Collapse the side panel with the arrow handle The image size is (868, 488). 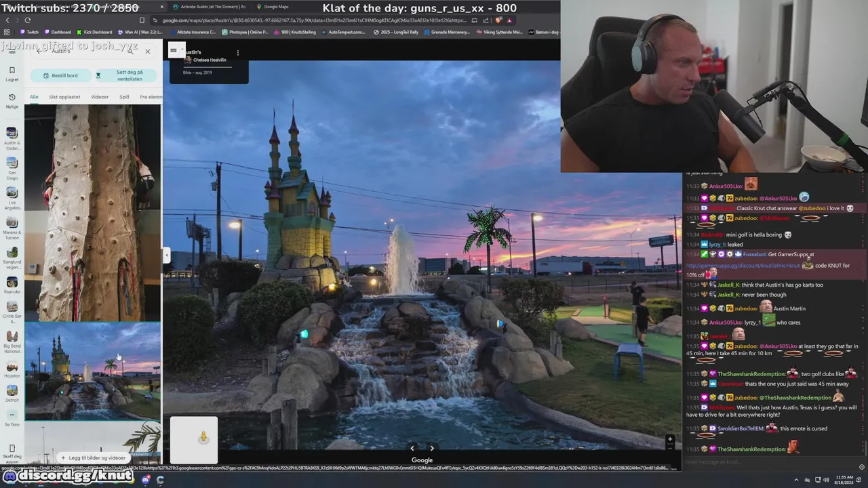point(166,256)
